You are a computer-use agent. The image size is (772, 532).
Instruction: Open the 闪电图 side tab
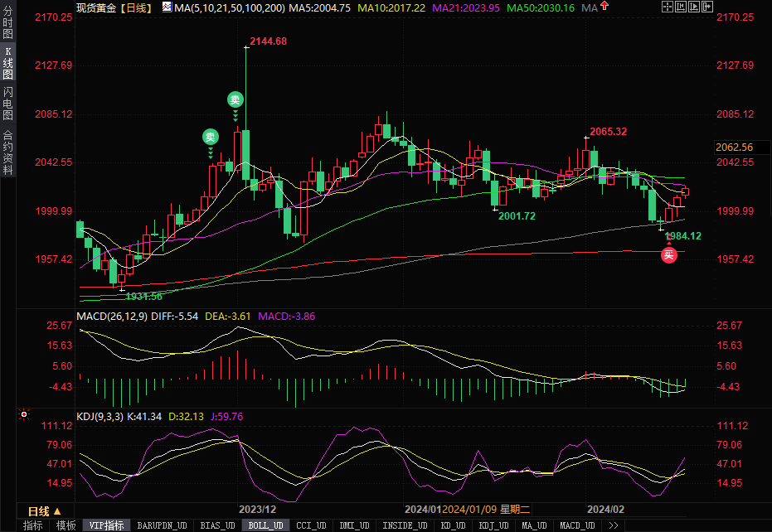point(8,104)
